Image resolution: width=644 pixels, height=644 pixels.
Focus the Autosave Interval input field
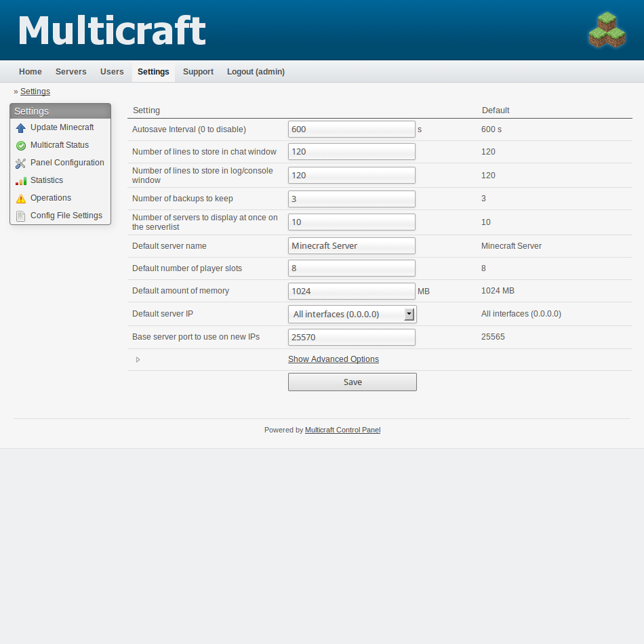pyautogui.click(x=352, y=129)
